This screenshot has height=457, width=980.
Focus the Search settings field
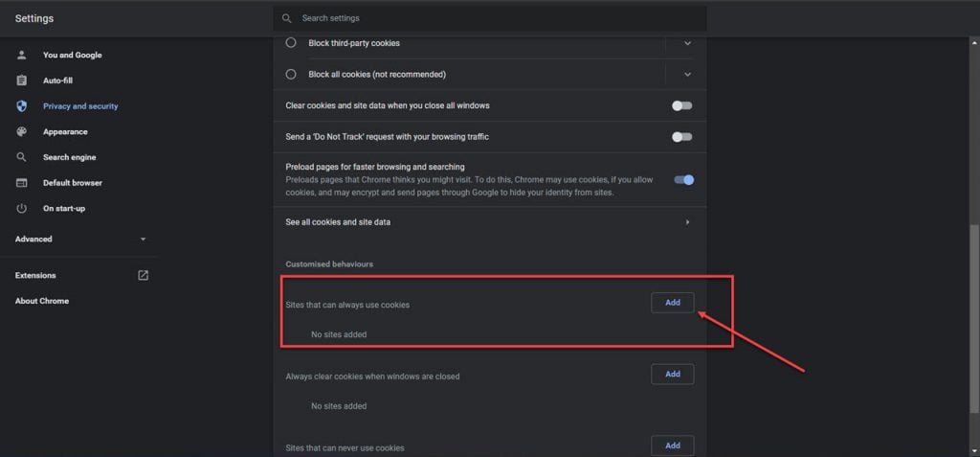tap(498, 18)
